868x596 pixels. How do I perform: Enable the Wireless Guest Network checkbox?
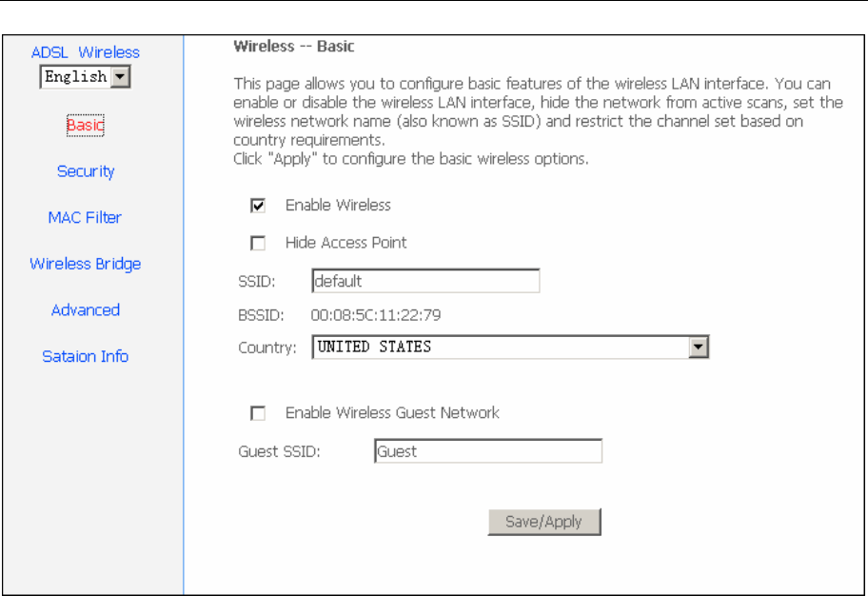258,413
